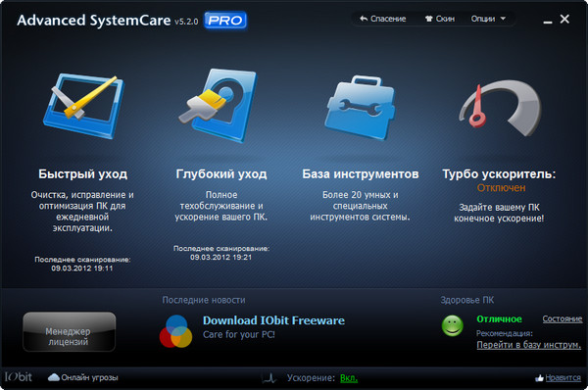Click the cloud icon near Онлайн угрозы
Screen dimensions: 588x390
coord(54,377)
